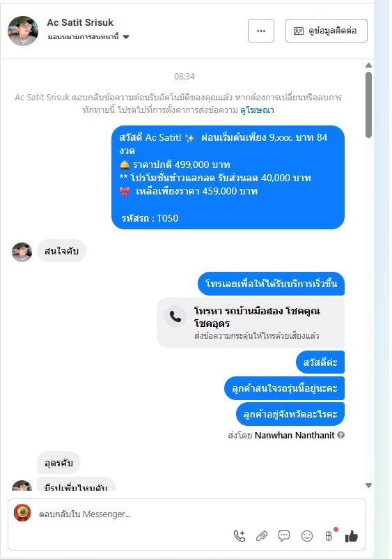This screenshot has width=392, height=559.
Task: Attach a file with the paperclip icon
Action: tap(262, 536)
